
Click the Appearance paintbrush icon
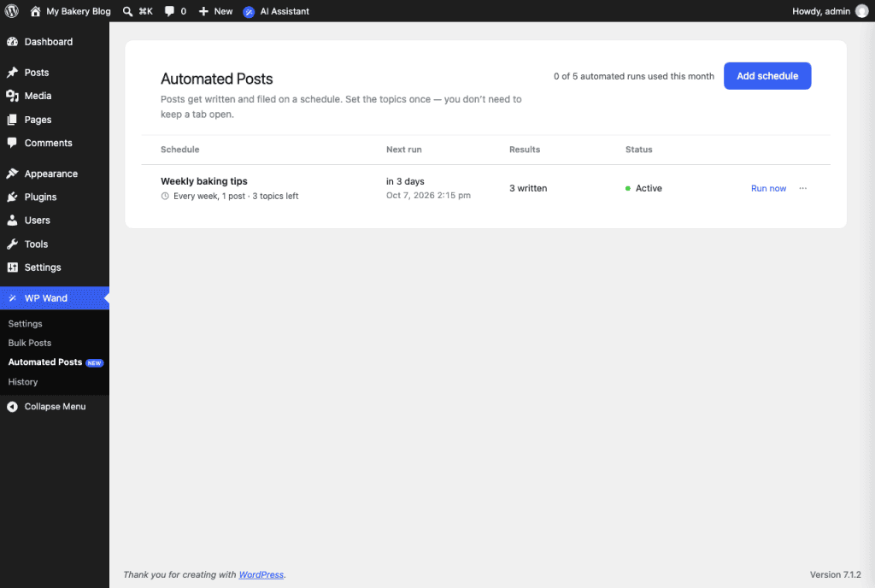12,173
